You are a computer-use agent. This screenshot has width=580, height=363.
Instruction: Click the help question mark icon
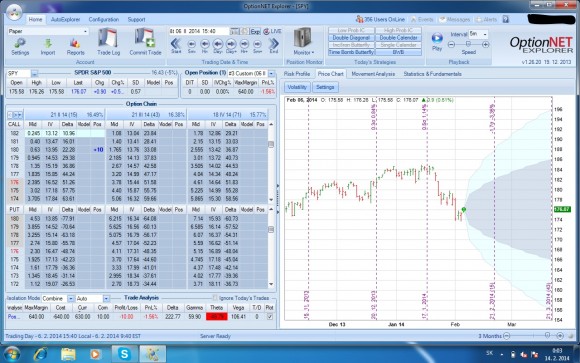point(506,19)
